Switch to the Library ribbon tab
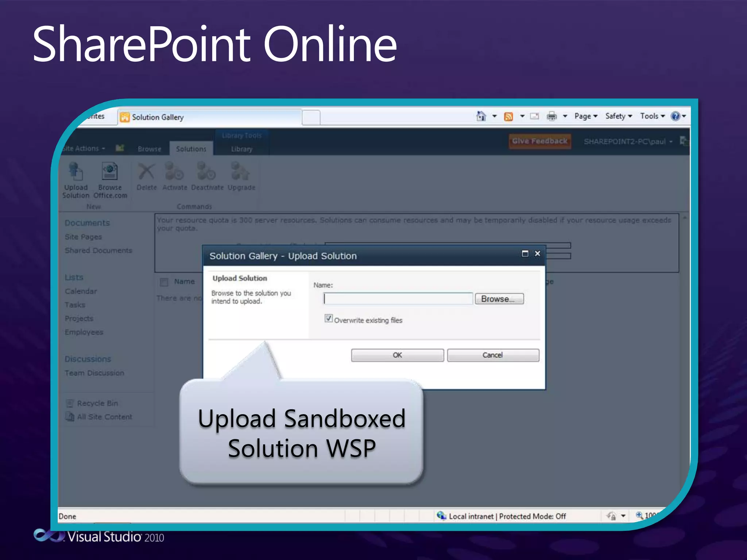 [x=241, y=149]
